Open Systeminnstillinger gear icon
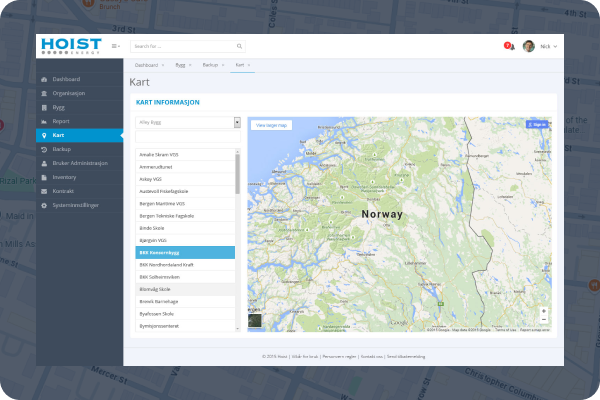 tap(43, 204)
